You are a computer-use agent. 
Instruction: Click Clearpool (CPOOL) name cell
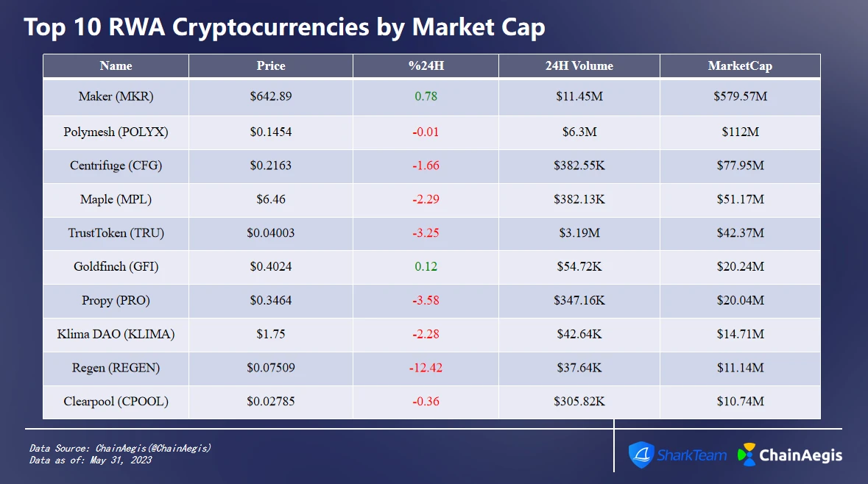tap(116, 402)
